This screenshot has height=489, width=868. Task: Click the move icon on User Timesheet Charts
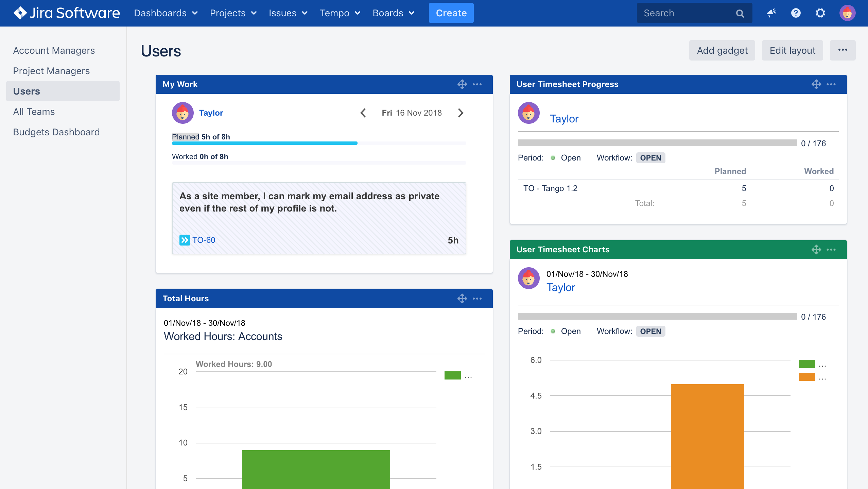pos(817,249)
